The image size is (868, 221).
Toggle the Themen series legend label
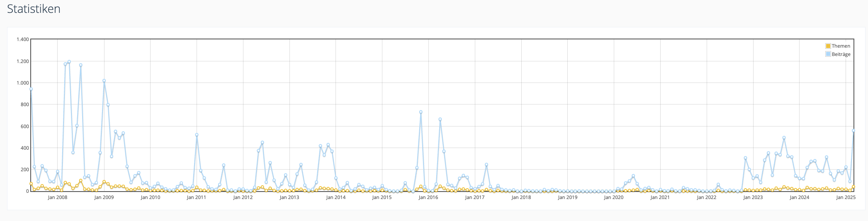pos(841,46)
